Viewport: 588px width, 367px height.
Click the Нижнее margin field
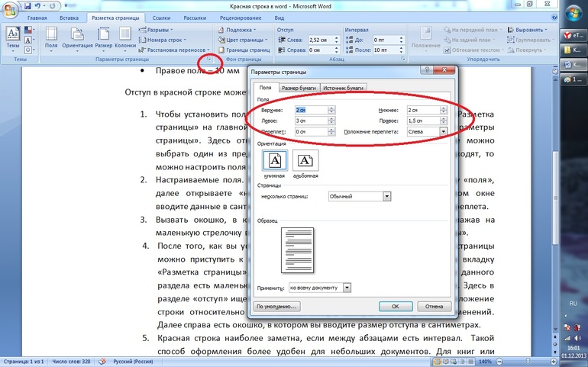(x=423, y=110)
